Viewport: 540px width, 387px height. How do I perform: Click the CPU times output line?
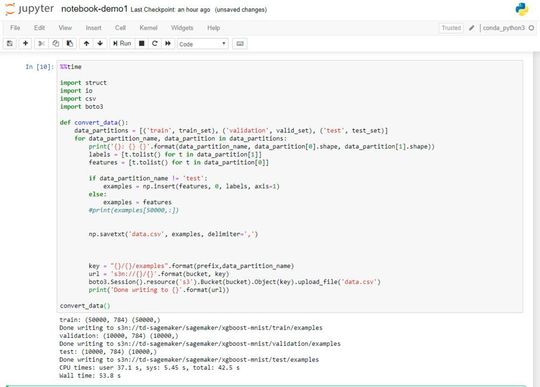coord(149,368)
